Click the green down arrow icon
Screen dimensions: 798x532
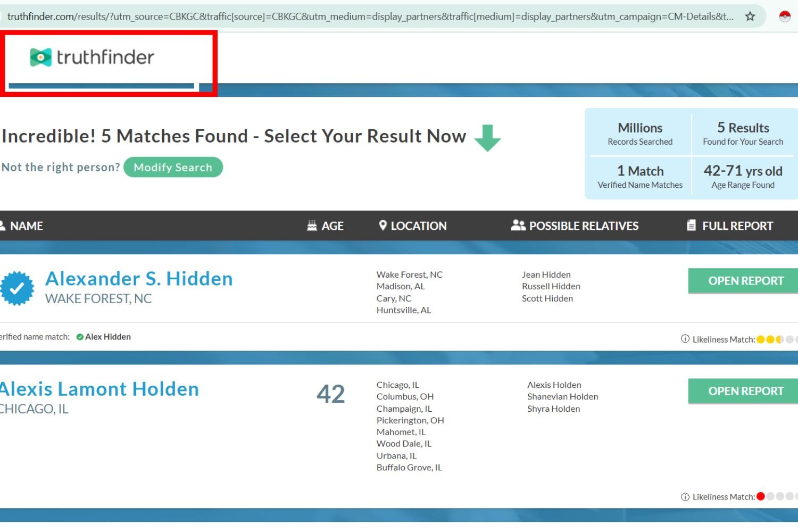(x=487, y=138)
